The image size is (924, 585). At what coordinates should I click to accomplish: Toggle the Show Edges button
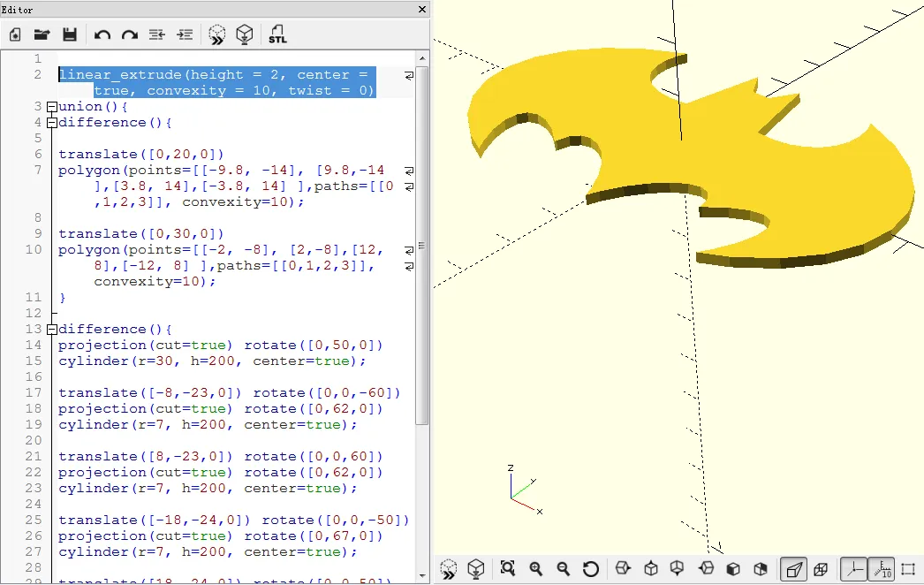click(909, 569)
